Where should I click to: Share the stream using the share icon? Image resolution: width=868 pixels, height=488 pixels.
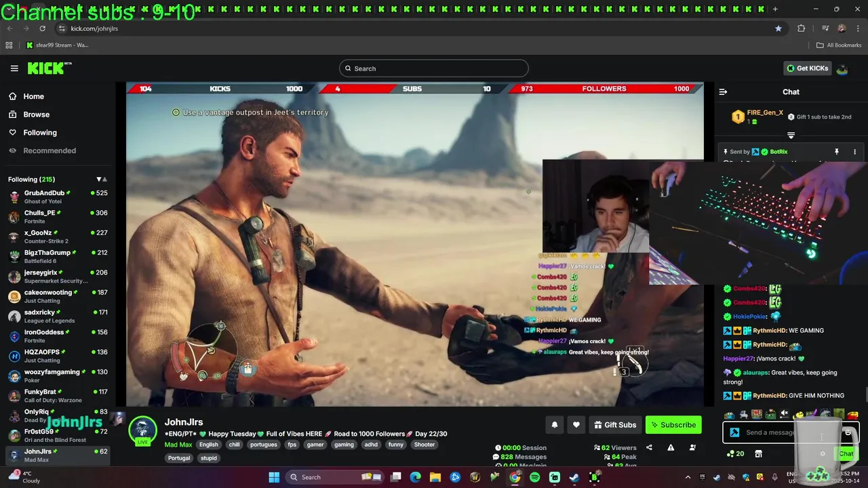[649, 447]
